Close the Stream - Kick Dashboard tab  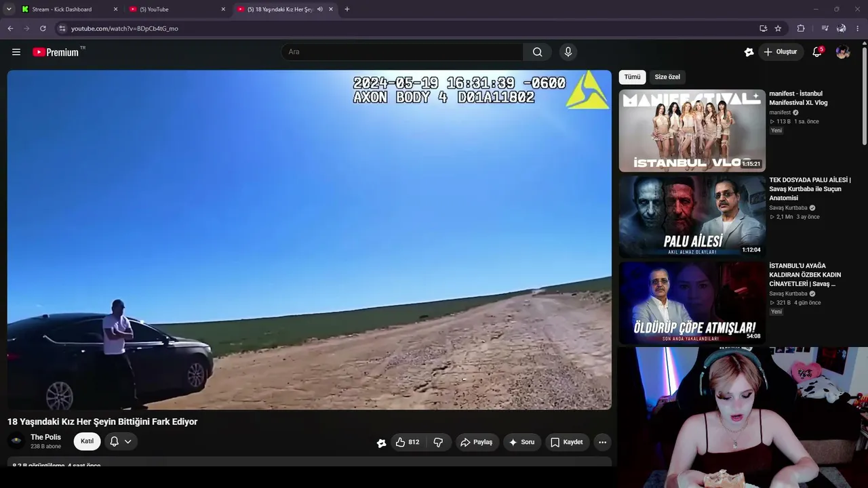point(115,9)
